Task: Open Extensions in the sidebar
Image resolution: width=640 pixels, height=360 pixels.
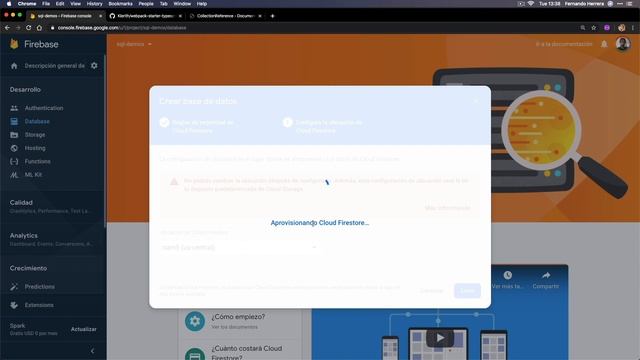Action: click(x=39, y=305)
